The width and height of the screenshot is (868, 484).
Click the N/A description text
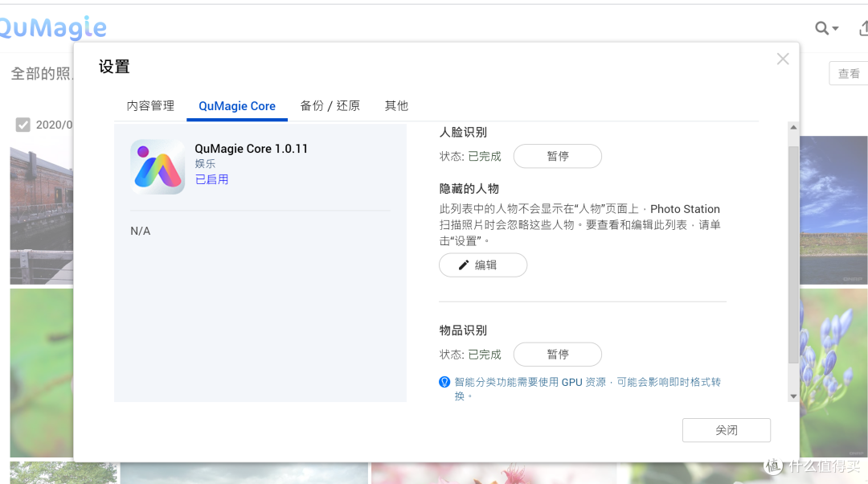click(140, 231)
